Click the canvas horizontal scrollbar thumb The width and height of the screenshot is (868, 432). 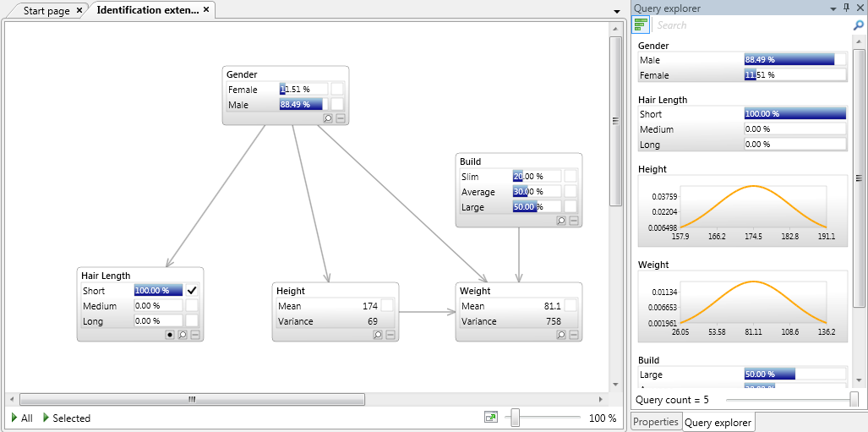point(192,399)
